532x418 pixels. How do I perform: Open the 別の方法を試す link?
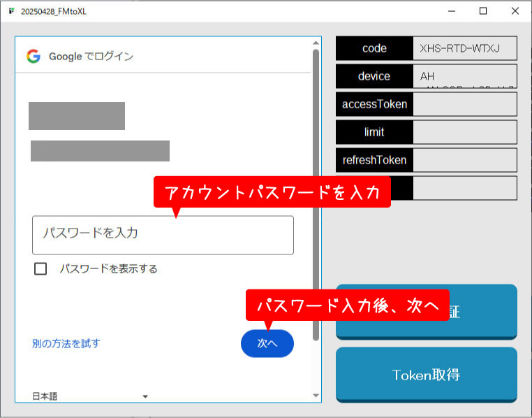click(66, 343)
